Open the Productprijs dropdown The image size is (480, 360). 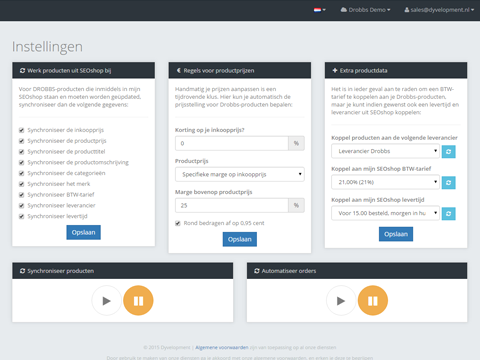[240, 174]
